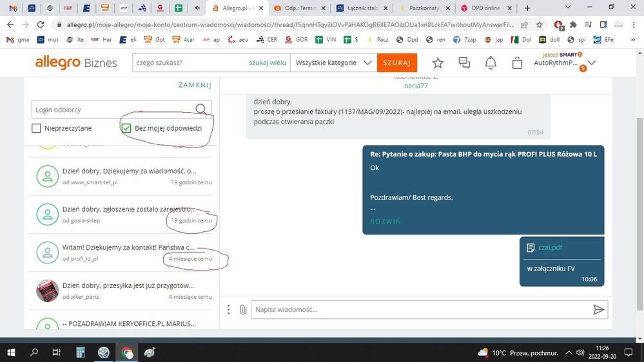Open a new browser tab
This screenshot has width=644, height=362.
[527, 8]
